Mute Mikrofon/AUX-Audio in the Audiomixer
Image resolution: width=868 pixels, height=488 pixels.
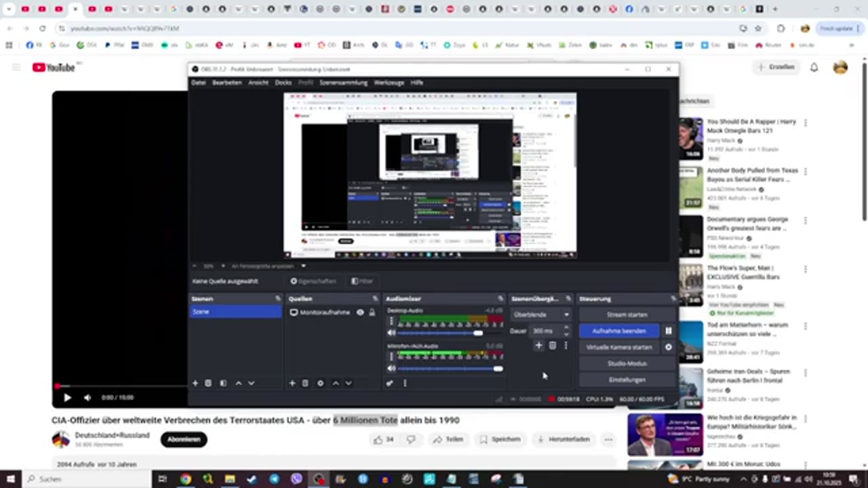pos(391,369)
